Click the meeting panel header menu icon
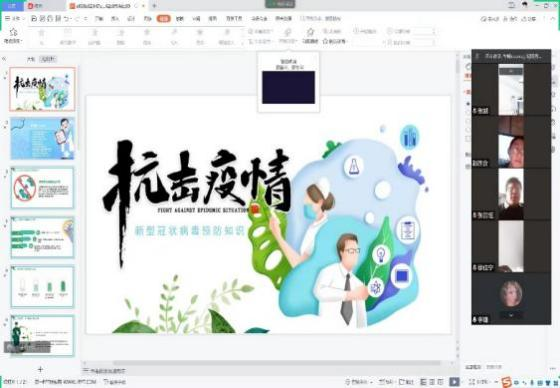Viewport: 560px width, 388px height. tap(477, 56)
